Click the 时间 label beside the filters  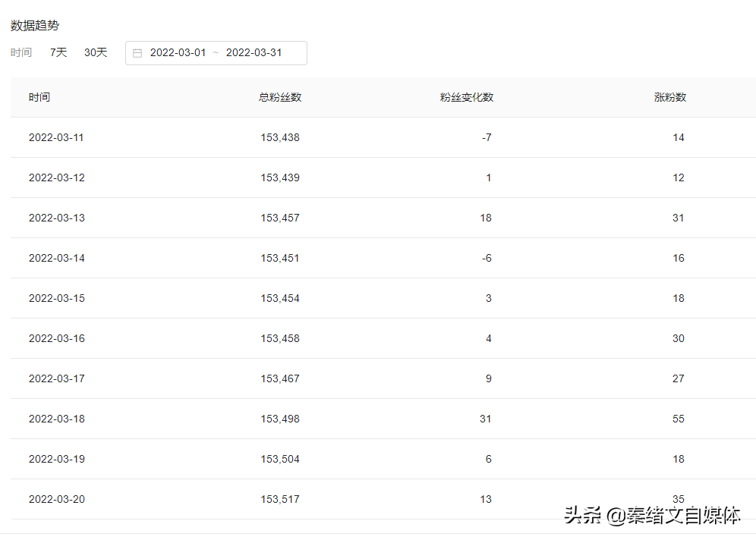point(21,52)
